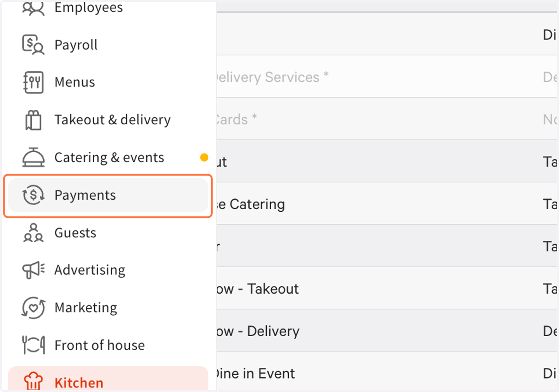Open the Guests section

(108, 233)
